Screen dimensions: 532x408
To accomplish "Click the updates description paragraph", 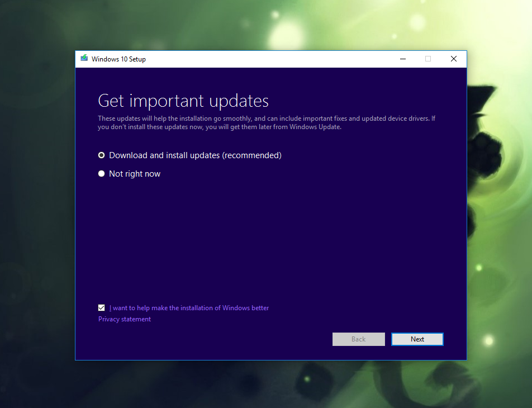I will tap(267, 122).
